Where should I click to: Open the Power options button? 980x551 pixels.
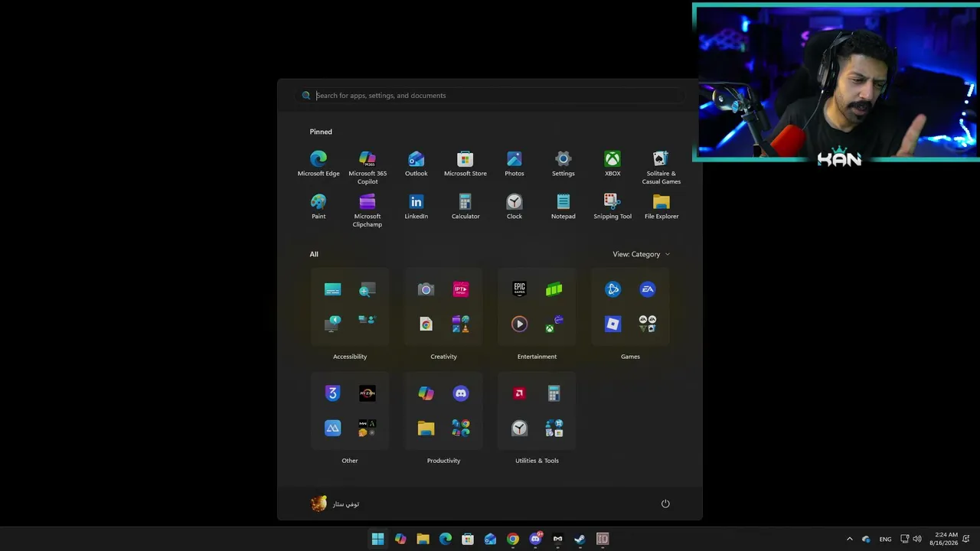coord(665,504)
